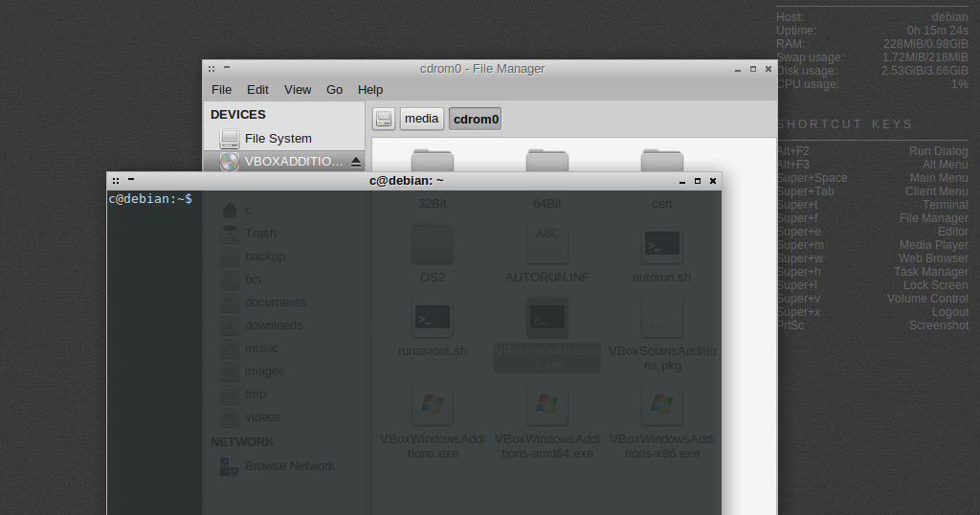Select the cdrom0 path button
The image size is (980, 515).
tap(476, 119)
